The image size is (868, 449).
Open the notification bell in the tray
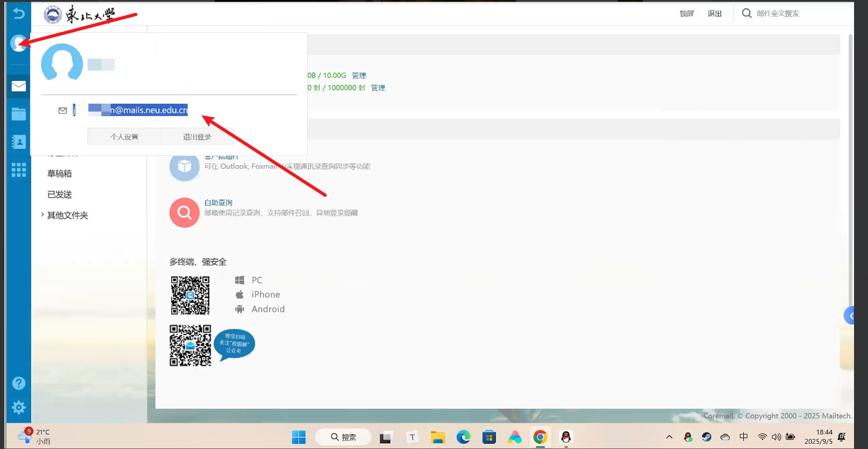click(841, 437)
